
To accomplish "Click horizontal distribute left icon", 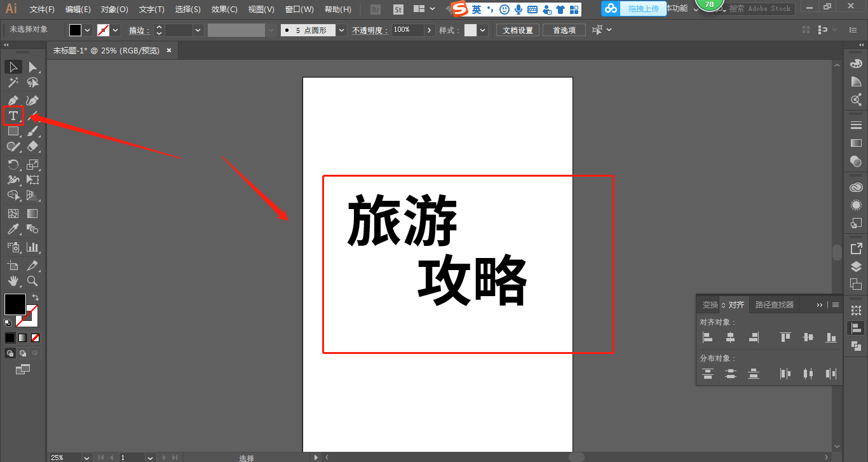I will coord(785,374).
